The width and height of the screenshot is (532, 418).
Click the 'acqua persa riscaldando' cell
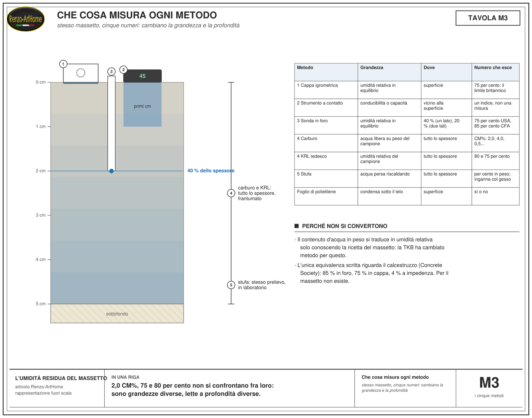click(389, 179)
